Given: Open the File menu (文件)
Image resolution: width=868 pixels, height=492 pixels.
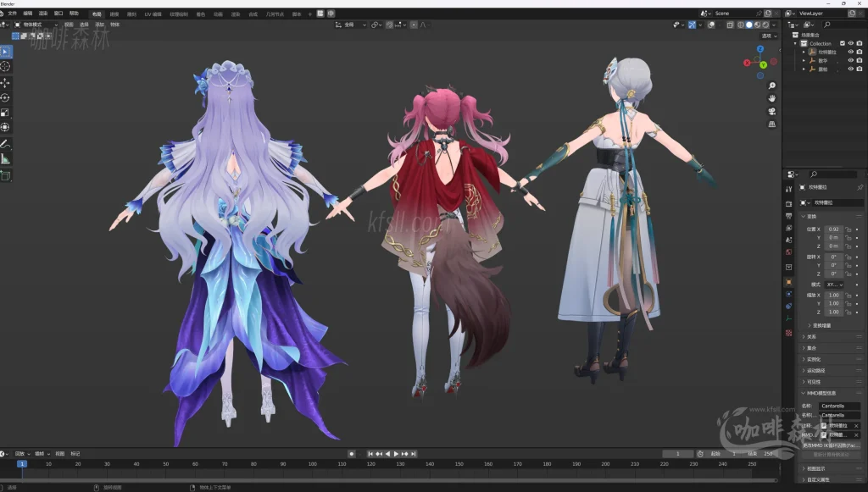Looking at the screenshot, I should (x=12, y=14).
